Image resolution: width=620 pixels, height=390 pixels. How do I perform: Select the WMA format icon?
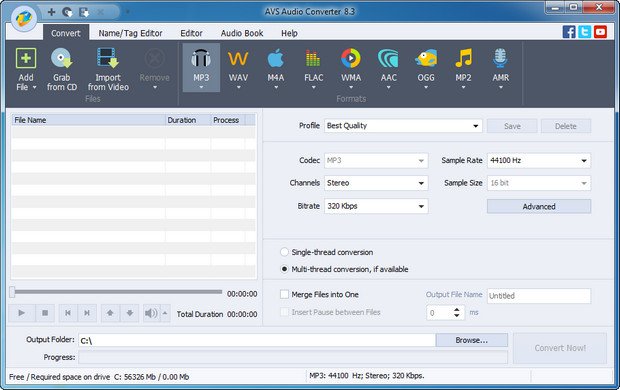click(351, 58)
